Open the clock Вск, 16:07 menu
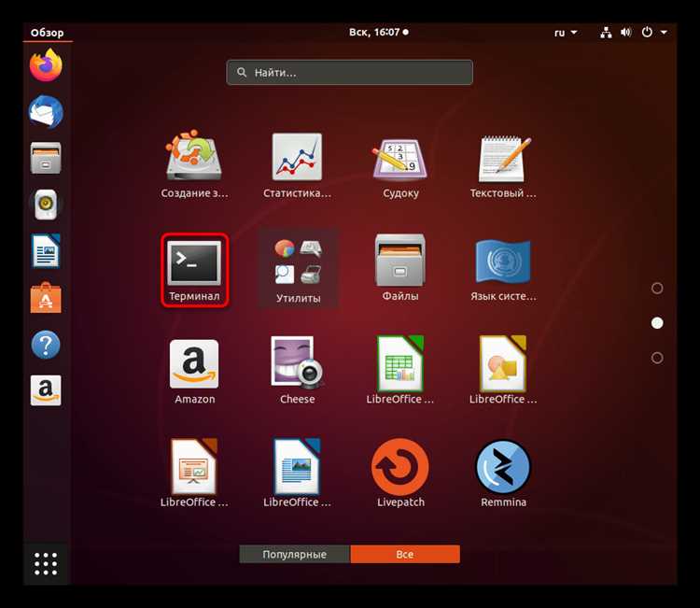700x608 pixels. tap(379, 32)
